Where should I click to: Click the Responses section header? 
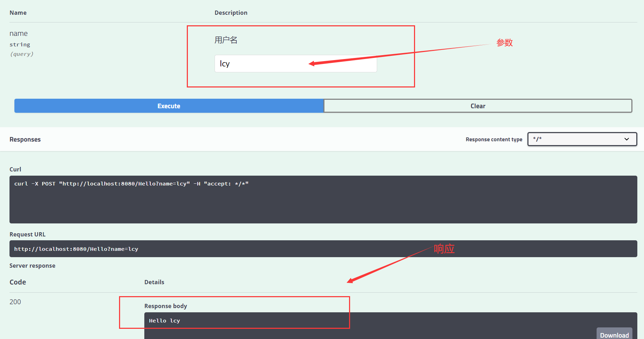pyautogui.click(x=25, y=139)
